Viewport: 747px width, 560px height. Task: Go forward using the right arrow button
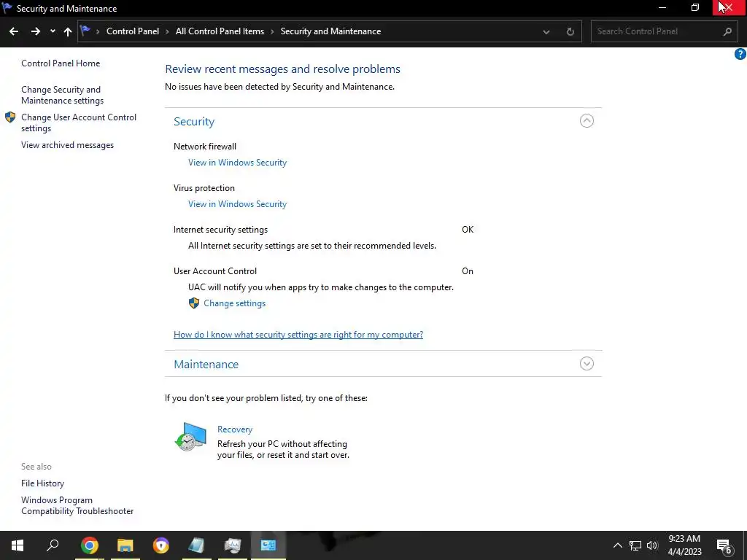36,31
